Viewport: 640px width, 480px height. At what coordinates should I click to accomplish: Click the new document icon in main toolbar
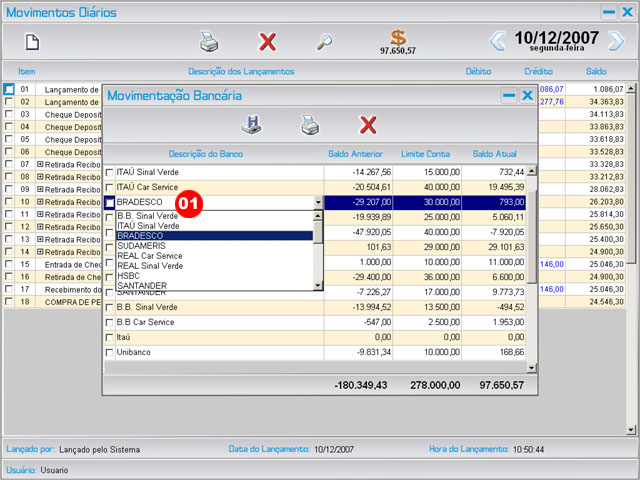click(32, 42)
